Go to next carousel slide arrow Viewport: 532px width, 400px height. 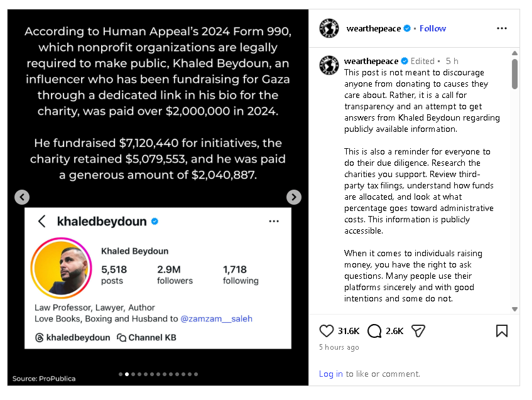[294, 197]
